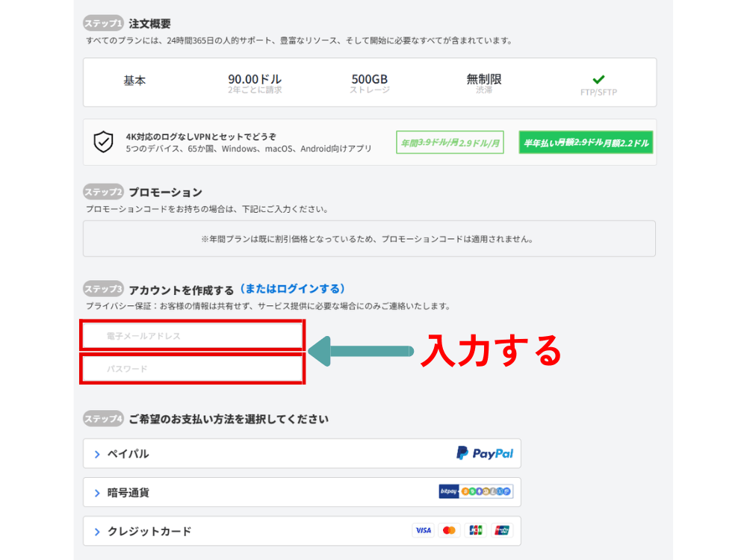747x560 pixels.
Task: Open the またはログインする login link
Action: coord(292,289)
